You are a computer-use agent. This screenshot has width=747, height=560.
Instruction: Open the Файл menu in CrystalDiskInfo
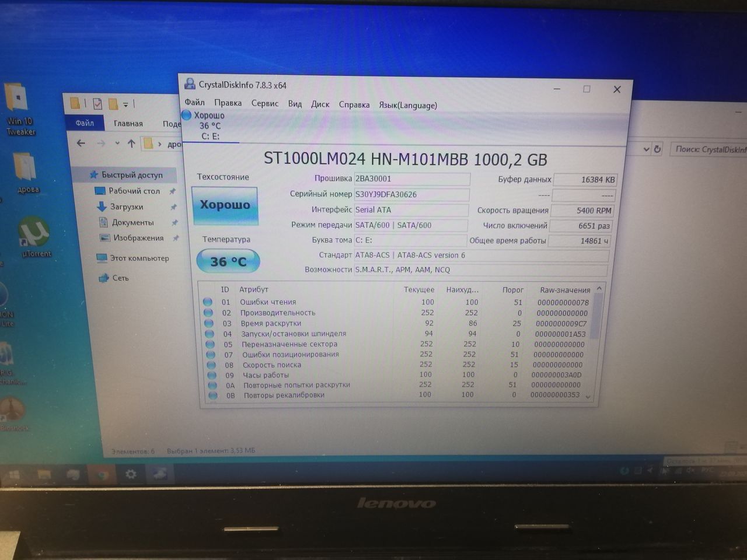pos(194,102)
